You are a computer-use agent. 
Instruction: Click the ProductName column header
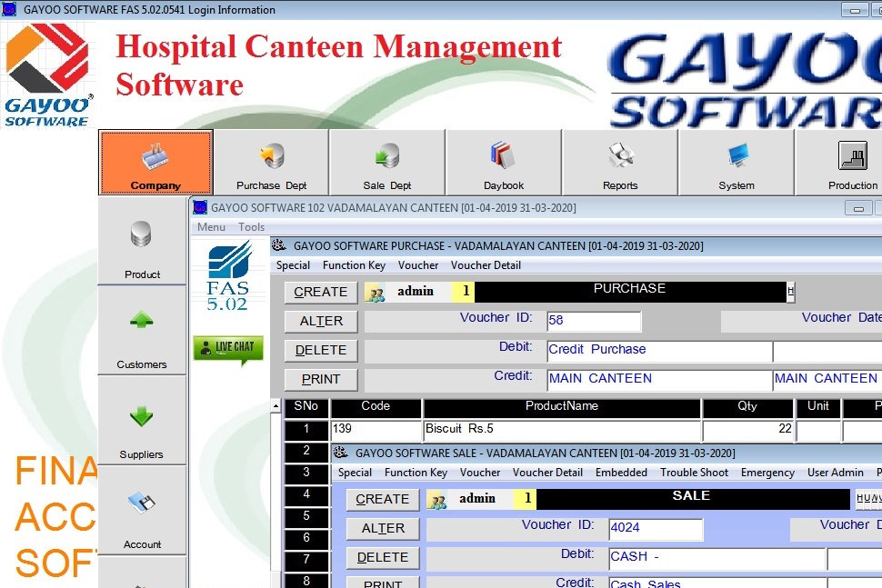click(x=562, y=407)
